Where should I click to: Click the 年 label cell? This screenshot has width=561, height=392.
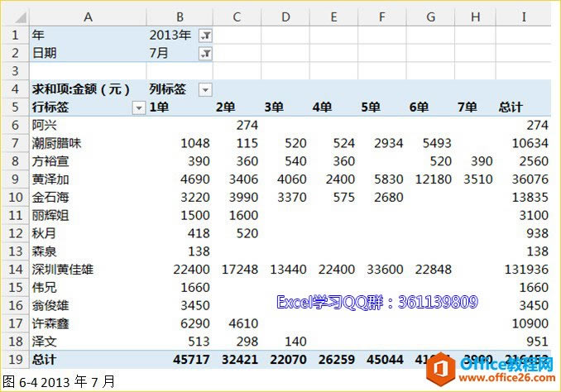88,35
